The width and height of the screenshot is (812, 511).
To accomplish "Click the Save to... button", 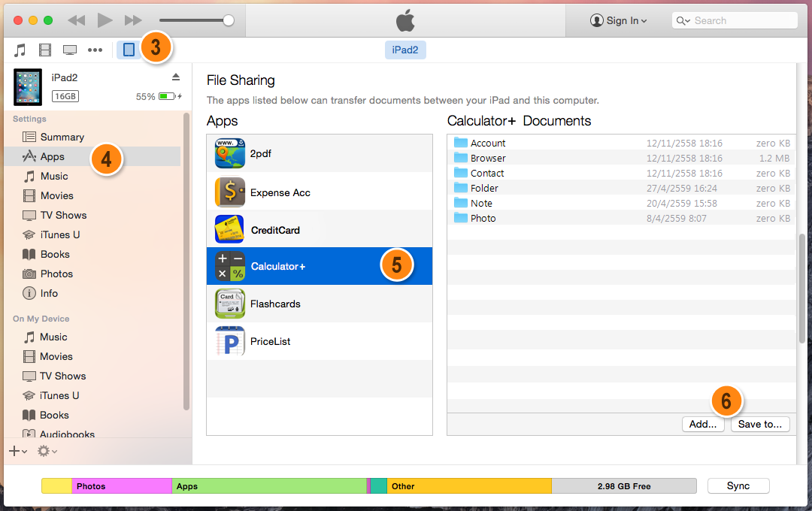I will [x=760, y=424].
